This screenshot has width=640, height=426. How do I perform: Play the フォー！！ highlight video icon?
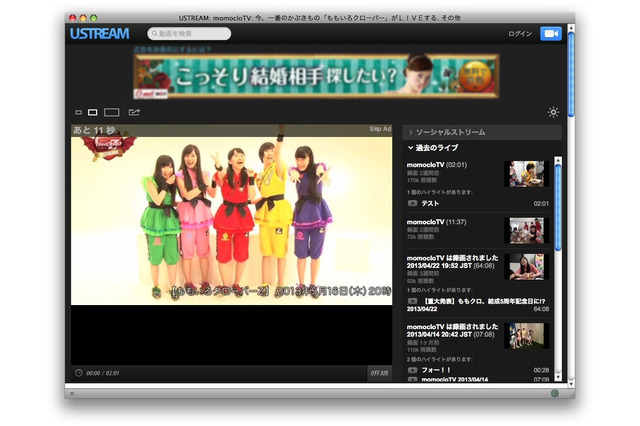(412, 370)
